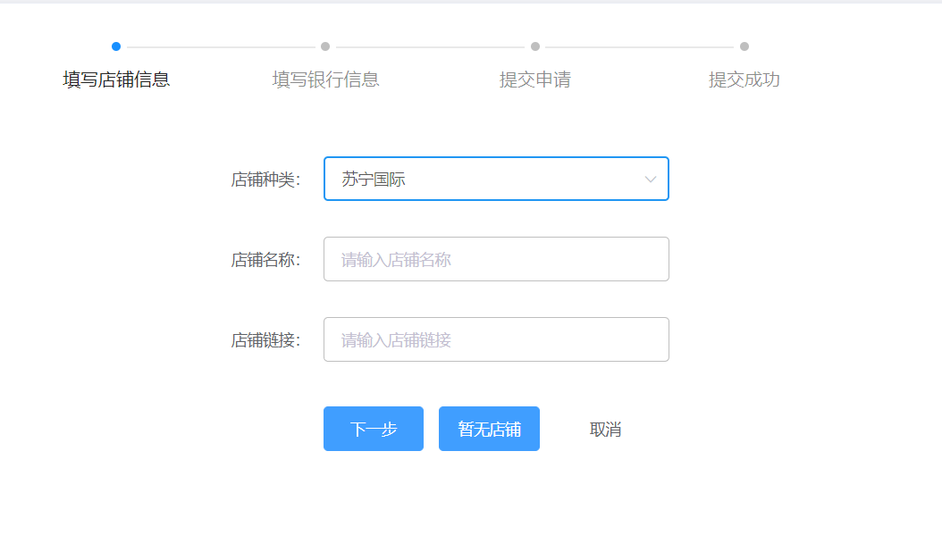This screenshot has width=942, height=560.
Task: Click the step dot above 填写银行信息
Action: 325,46
